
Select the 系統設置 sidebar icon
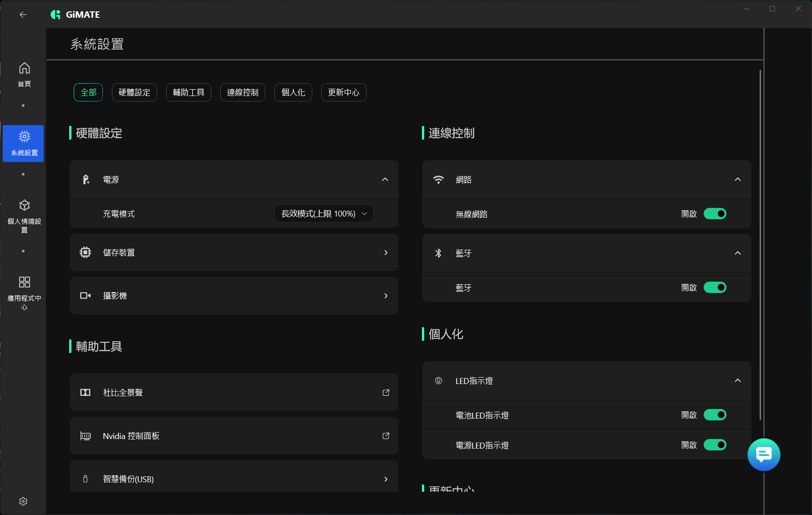(25, 136)
